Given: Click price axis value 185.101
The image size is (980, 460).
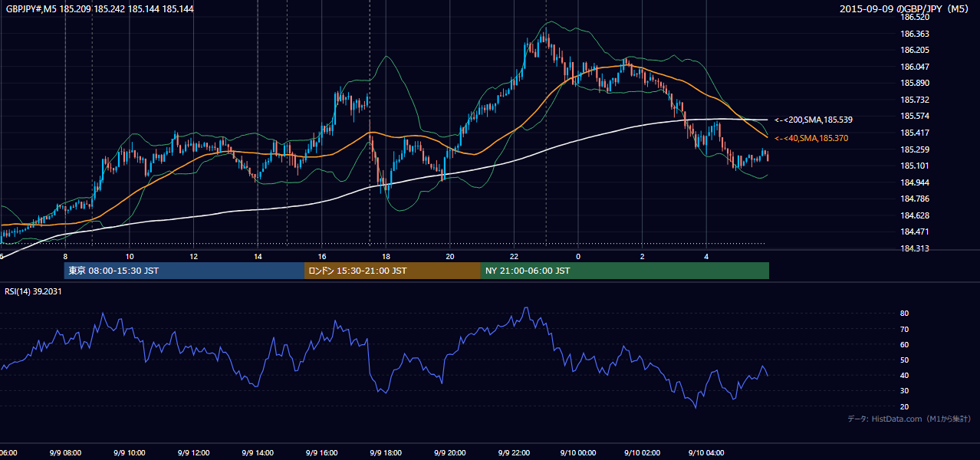Looking at the screenshot, I should pyautogui.click(x=915, y=166).
